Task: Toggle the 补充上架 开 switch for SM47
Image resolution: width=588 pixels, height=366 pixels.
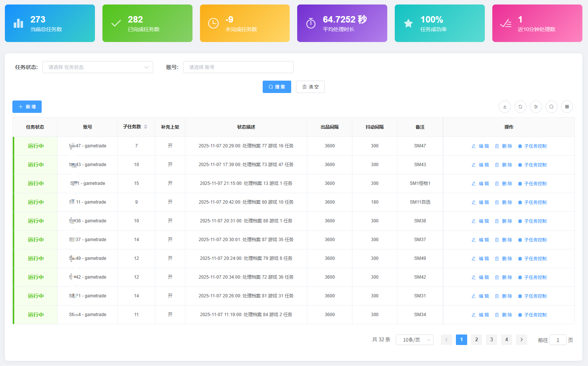Action: [x=170, y=146]
